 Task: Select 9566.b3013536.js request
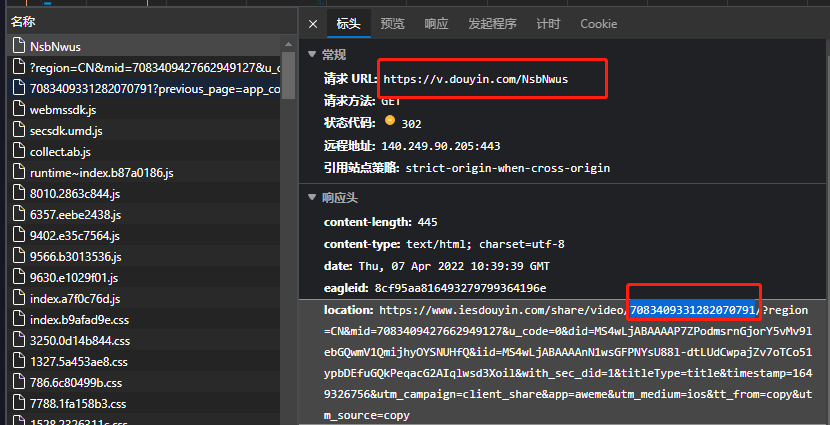click(144, 257)
